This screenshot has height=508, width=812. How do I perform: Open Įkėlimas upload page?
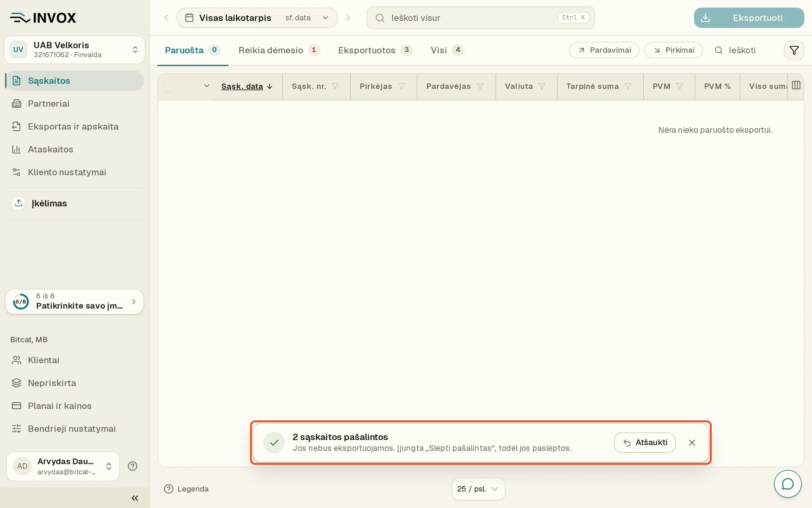(75, 203)
